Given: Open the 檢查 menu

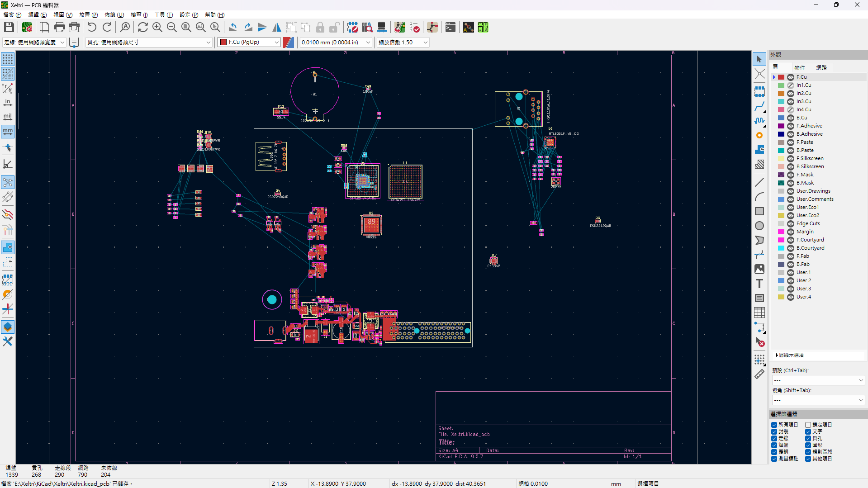Looking at the screenshot, I should (x=139, y=15).
